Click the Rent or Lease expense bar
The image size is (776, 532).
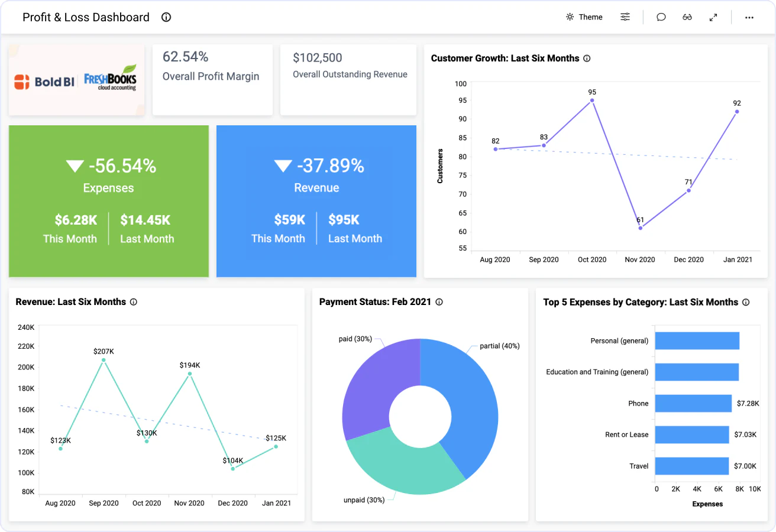692,435
